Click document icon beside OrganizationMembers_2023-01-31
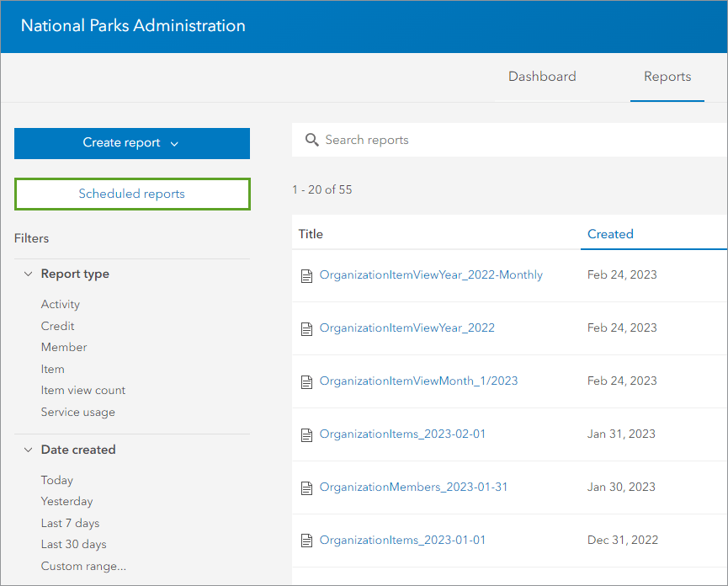 [x=307, y=487]
